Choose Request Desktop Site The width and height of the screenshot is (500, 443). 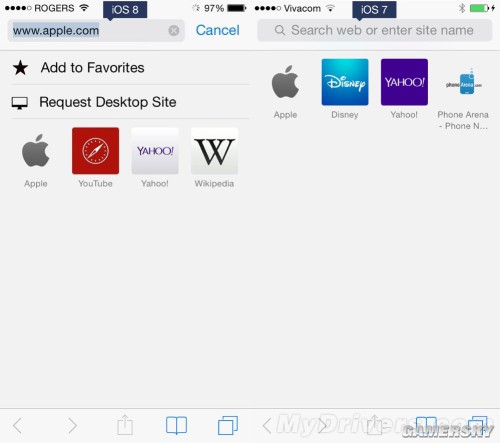[x=130, y=102]
